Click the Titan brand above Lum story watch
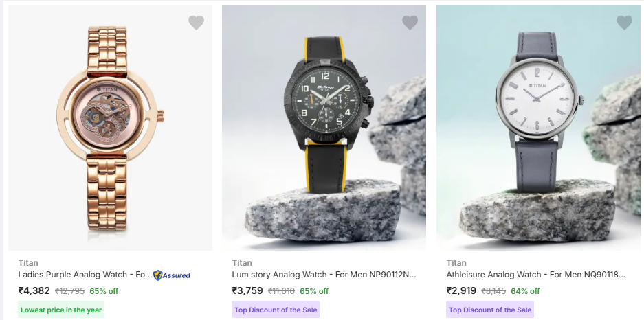Viewport: 644px width, 320px height. (242, 262)
